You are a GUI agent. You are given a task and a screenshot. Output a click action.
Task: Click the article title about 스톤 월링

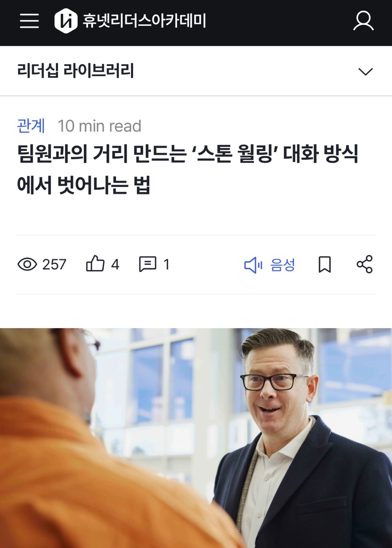(x=188, y=170)
